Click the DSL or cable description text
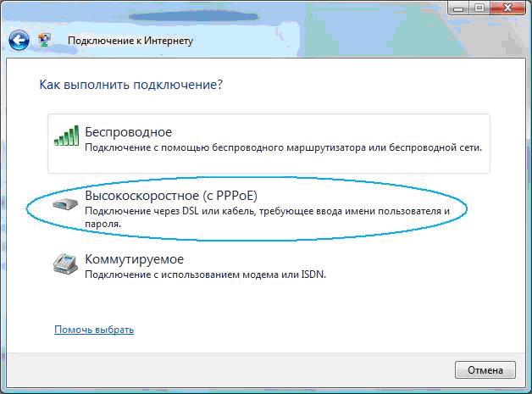532x394 pixels. pos(268,217)
